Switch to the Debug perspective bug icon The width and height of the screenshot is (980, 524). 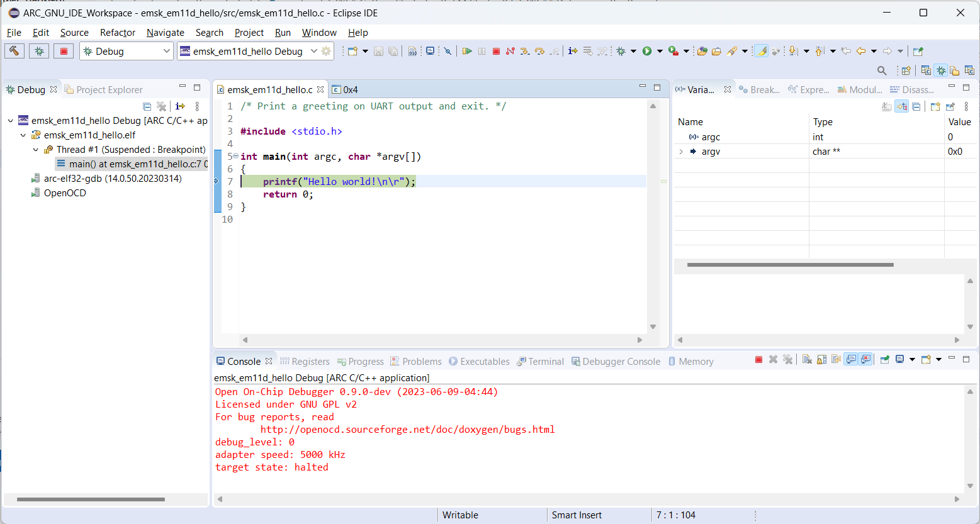(x=940, y=70)
